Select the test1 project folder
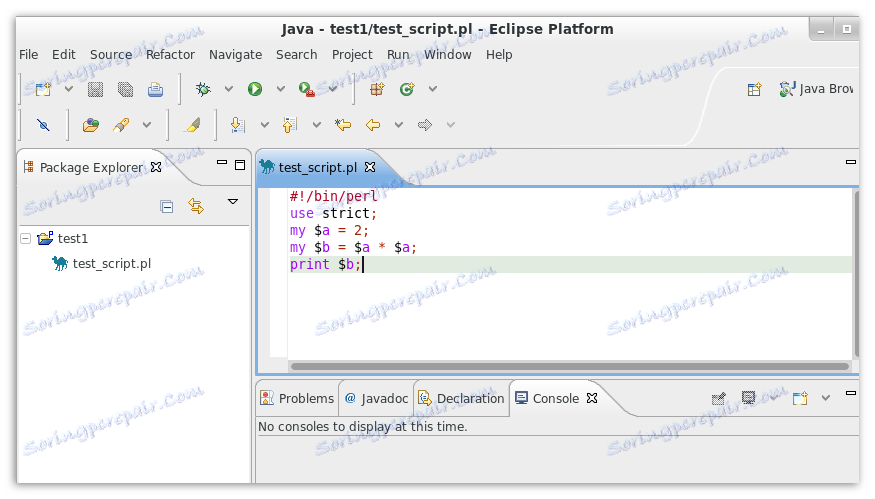The width and height of the screenshot is (875, 499). pyautogui.click(x=62, y=238)
